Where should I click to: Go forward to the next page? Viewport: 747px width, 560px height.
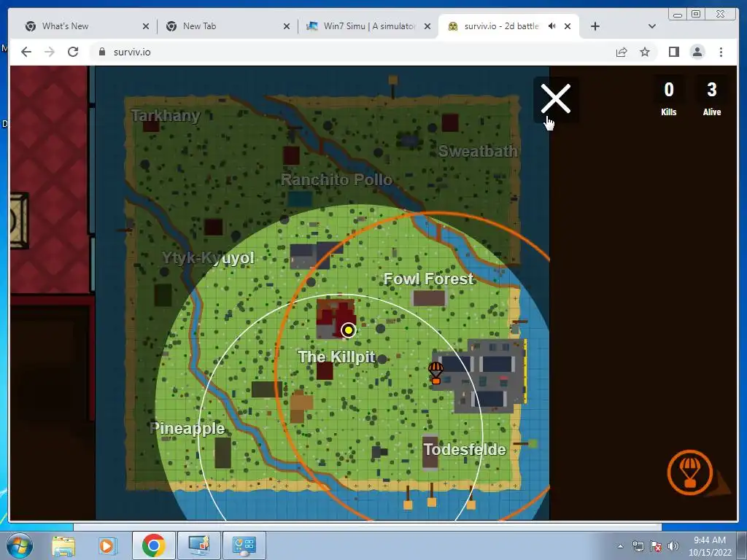coord(50,52)
